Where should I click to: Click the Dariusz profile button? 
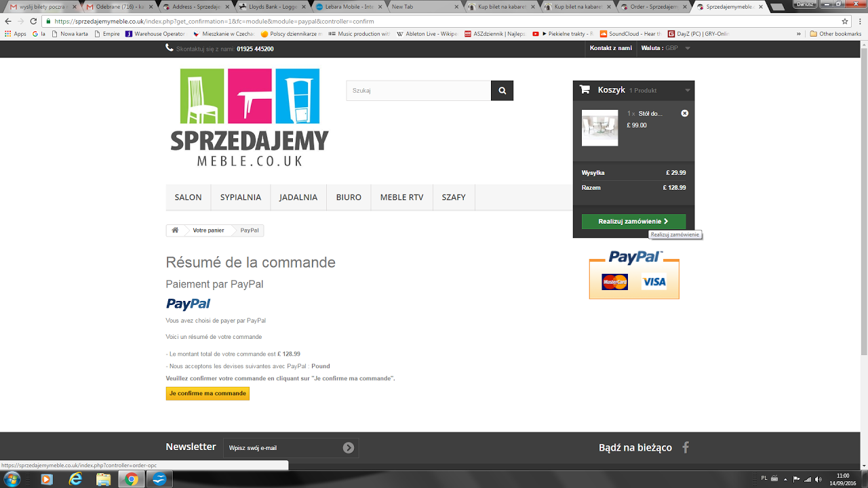(x=805, y=4)
